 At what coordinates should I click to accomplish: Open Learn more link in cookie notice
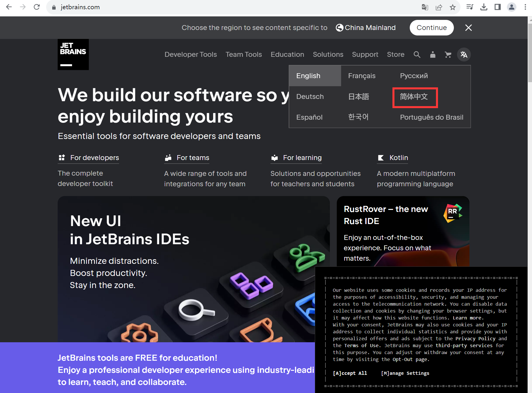tap(467, 318)
